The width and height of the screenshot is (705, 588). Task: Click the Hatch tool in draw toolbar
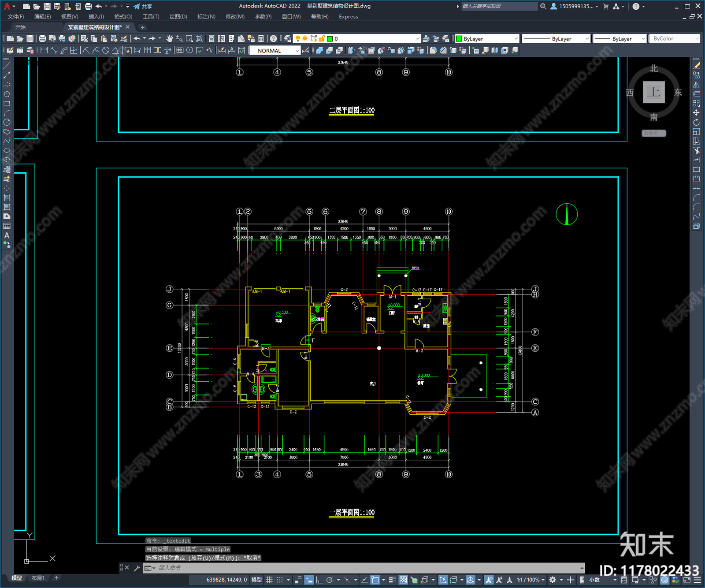(7, 197)
